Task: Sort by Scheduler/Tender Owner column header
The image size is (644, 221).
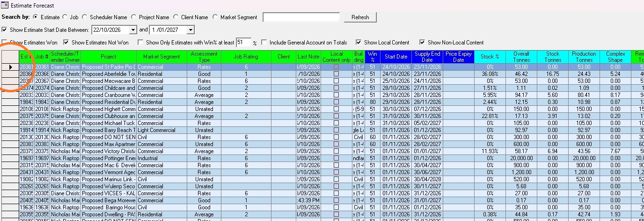Action: [66, 57]
